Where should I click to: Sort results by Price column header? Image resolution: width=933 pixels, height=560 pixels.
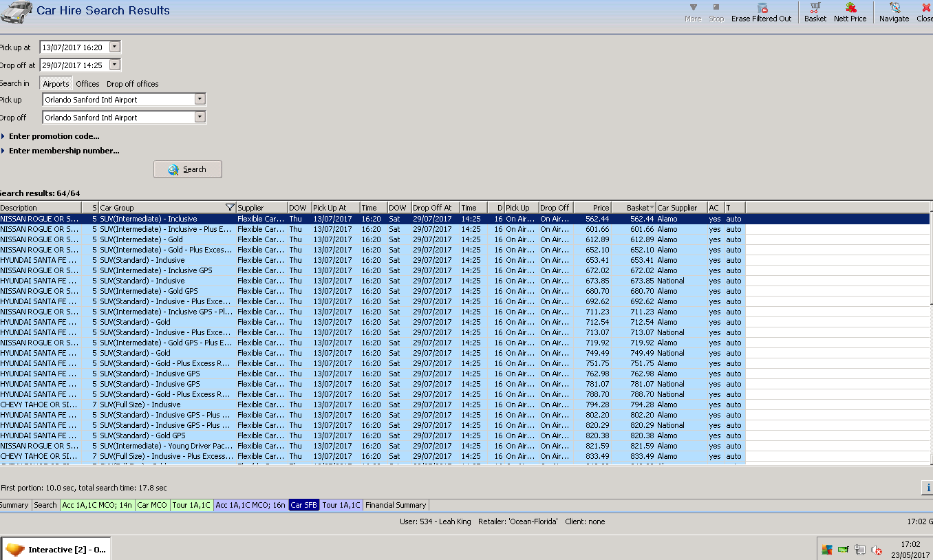(x=592, y=208)
